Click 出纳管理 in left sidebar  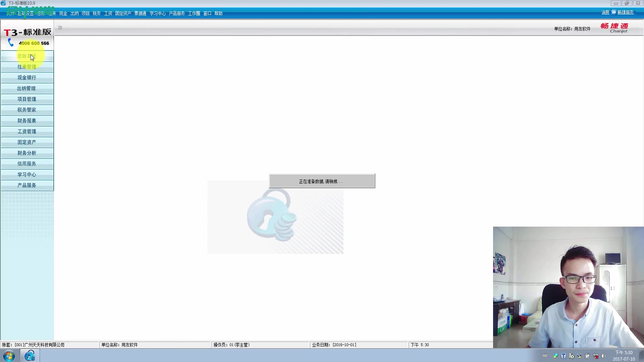coord(26,88)
